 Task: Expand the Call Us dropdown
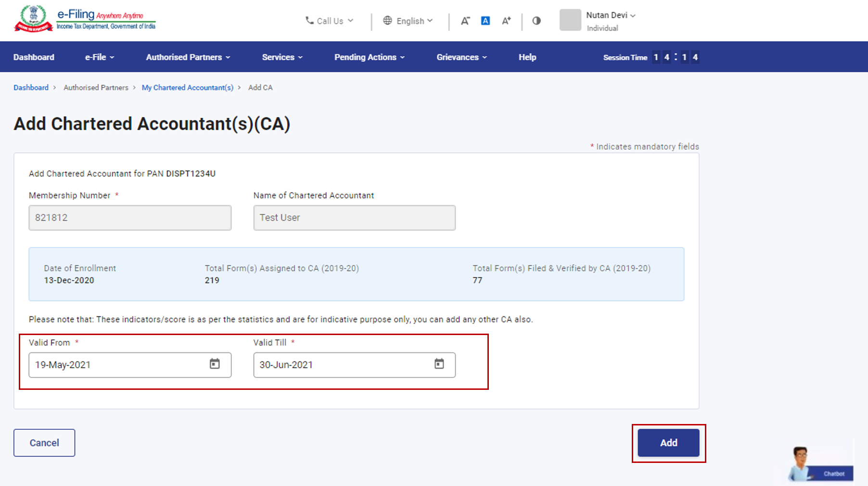click(330, 21)
